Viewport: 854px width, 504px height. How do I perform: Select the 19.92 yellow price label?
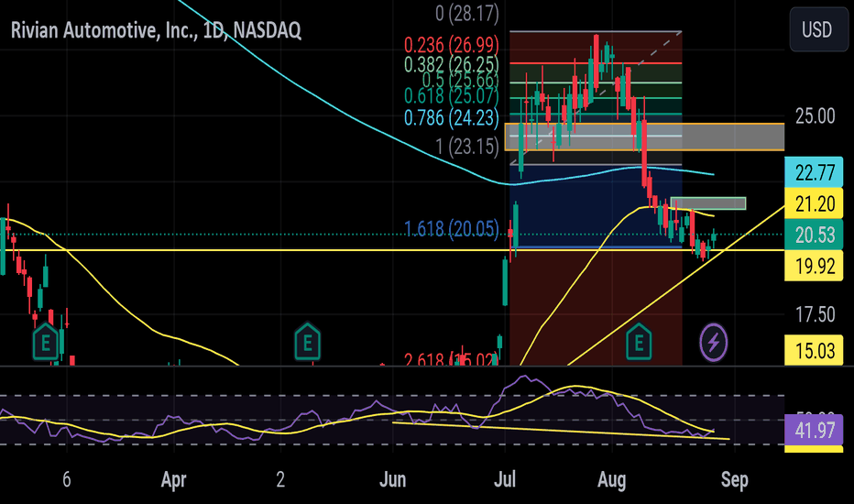pyautogui.click(x=814, y=266)
